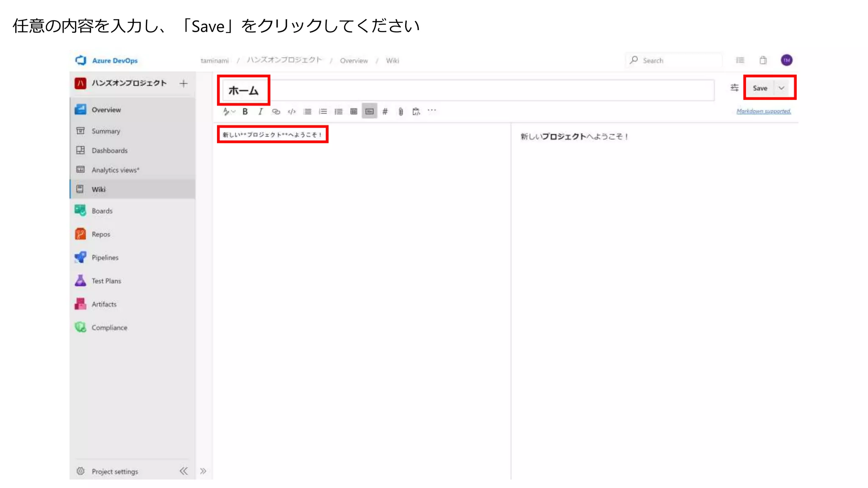Select Wiki in the sidebar
This screenshot has width=868, height=488.
(x=133, y=189)
